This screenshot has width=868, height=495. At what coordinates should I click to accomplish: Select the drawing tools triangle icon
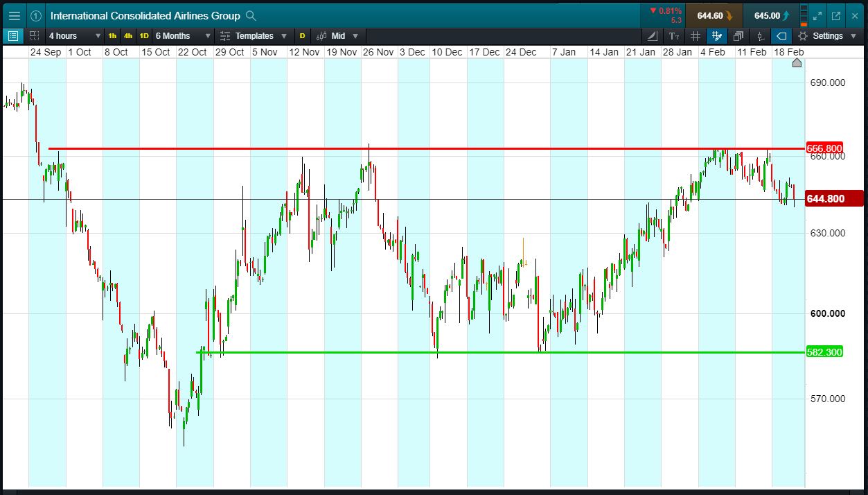click(x=653, y=36)
